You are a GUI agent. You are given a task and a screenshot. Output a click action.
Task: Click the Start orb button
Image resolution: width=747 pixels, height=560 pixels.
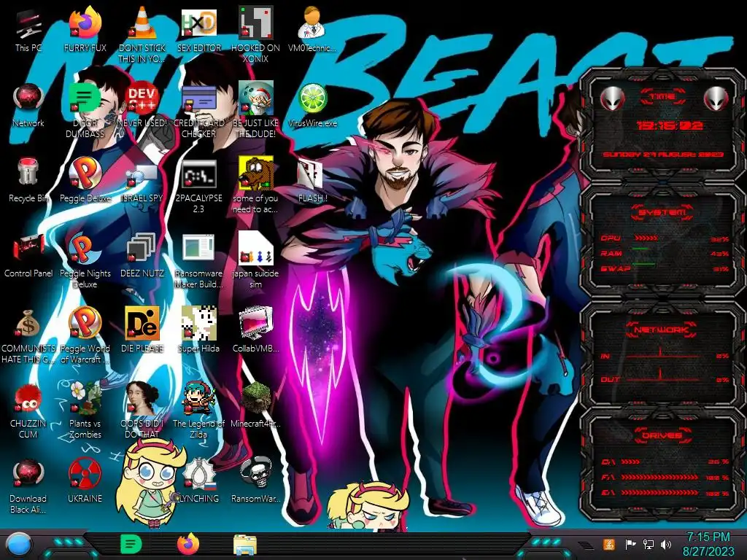click(19, 545)
